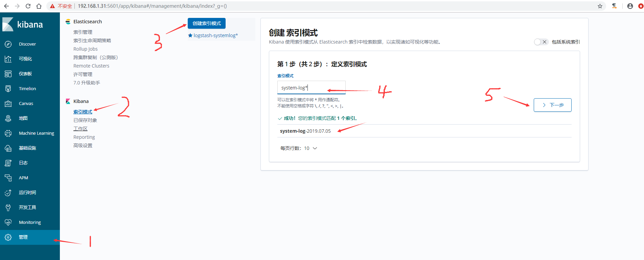The height and width of the screenshot is (260, 644).
Task: Open the 工作区 link
Action: [80, 129]
